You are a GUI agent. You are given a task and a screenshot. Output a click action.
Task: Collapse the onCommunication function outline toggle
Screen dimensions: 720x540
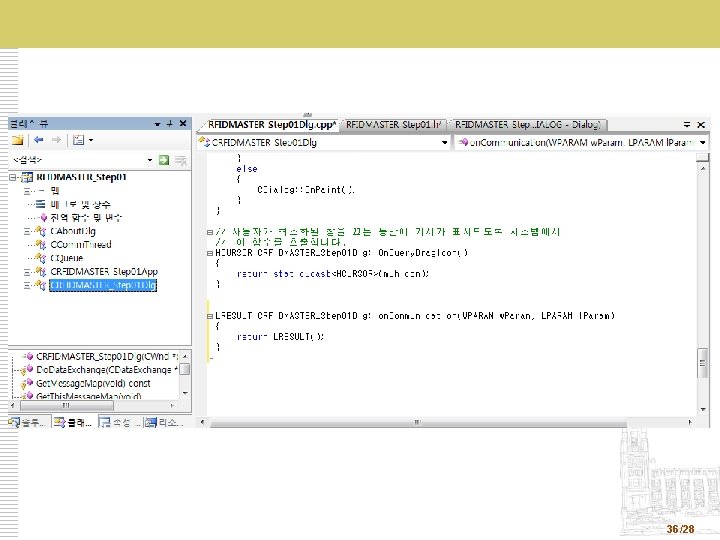(x=210, y=316)
